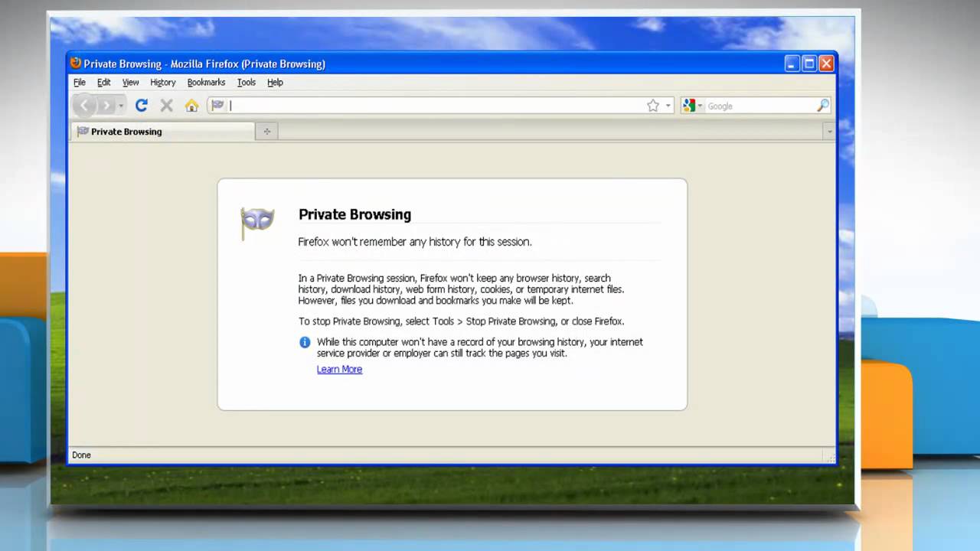Close the Firefox window

pyautogui.click(x=826, y=64)
